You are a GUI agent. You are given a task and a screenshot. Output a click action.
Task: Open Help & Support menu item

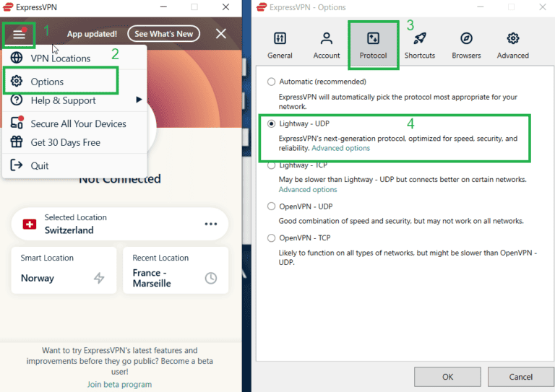[74, 100]
